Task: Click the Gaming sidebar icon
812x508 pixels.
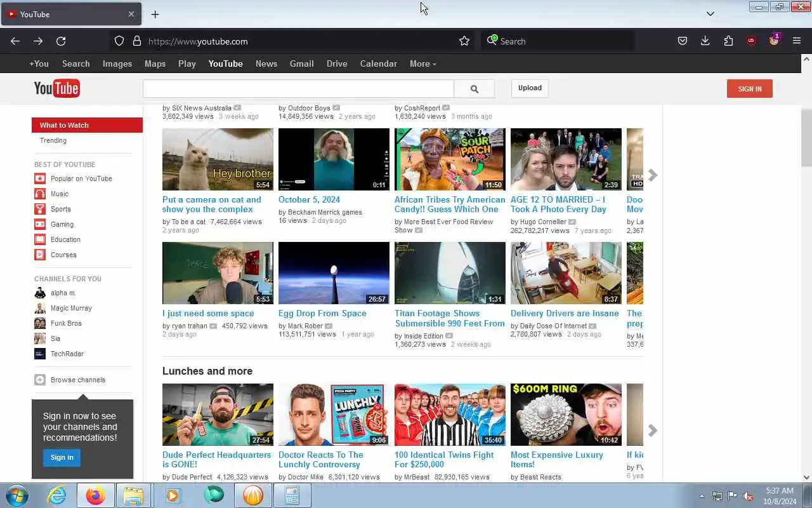Action: [40, 224]
